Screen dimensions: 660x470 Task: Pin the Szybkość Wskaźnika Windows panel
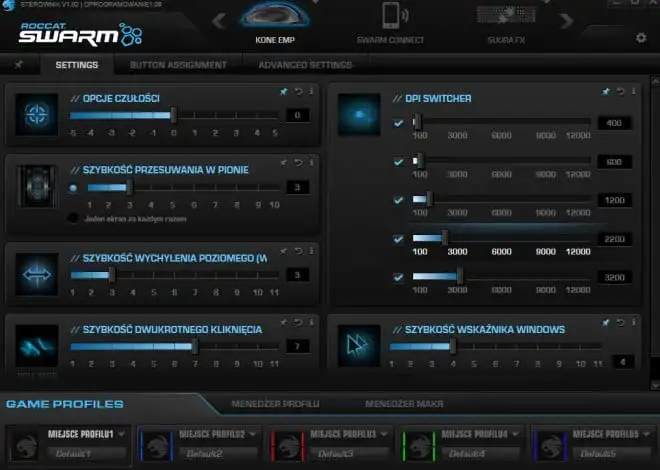click(606, 322)
